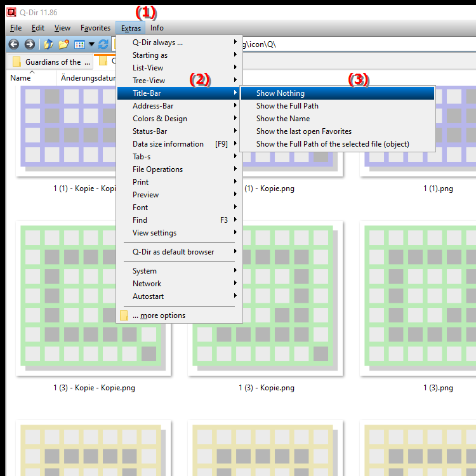This screenshot has width=476, height=476.
Task: Click the address bar path field
Action: point(358,44)
